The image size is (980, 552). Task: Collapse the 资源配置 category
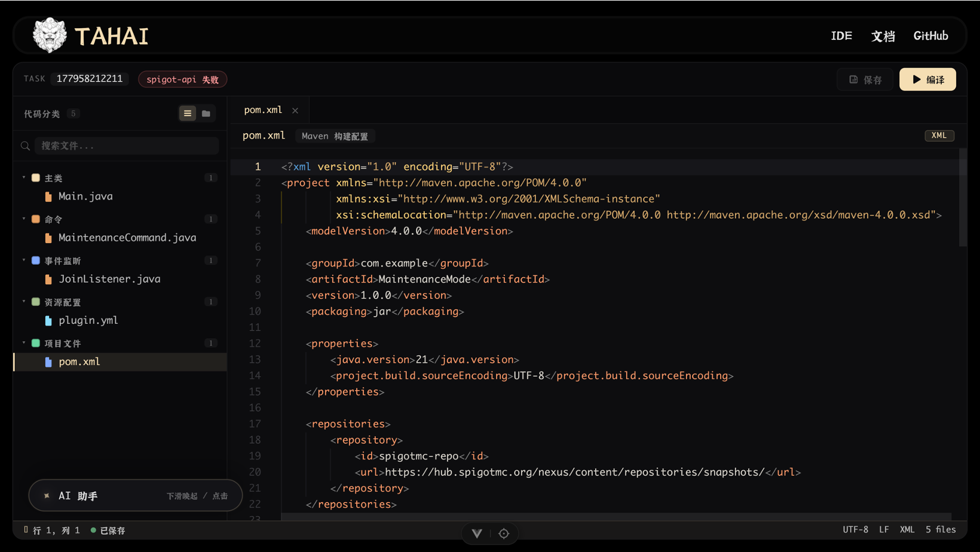(24, 301)
